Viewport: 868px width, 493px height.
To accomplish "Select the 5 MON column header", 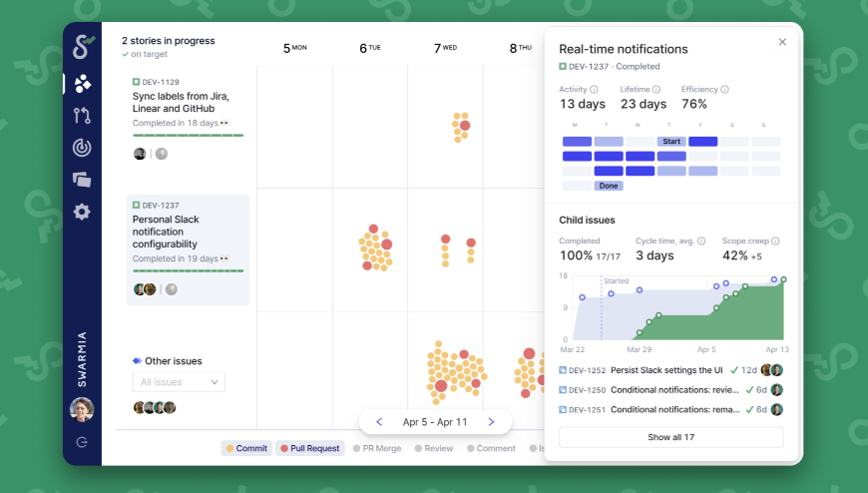I will click(295, 48).
